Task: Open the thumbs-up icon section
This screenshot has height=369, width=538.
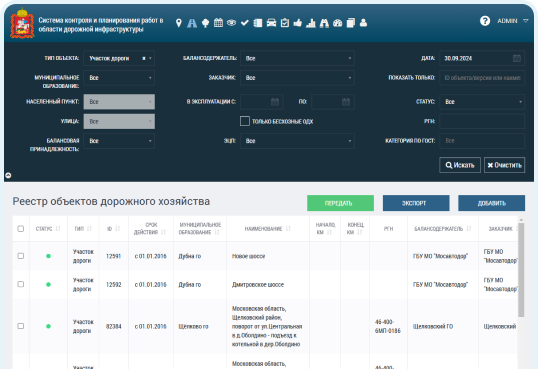Action: pos(297,23)
